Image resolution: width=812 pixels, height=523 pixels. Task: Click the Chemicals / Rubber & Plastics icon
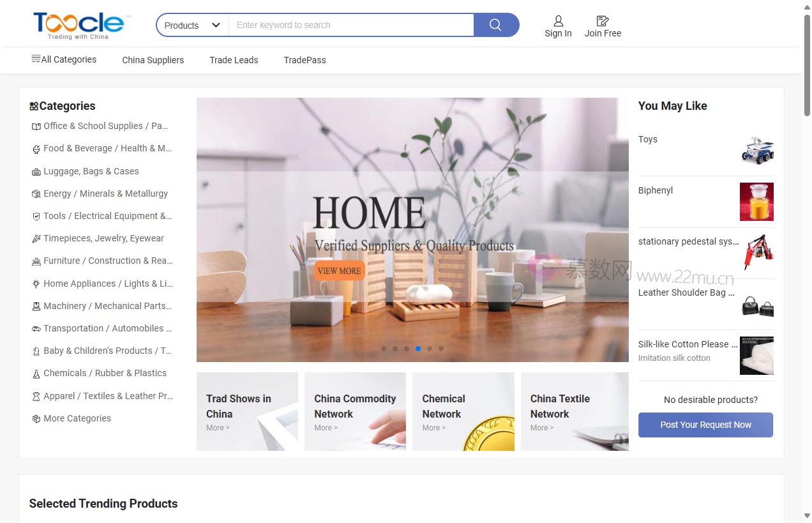(x=36, y=374)
